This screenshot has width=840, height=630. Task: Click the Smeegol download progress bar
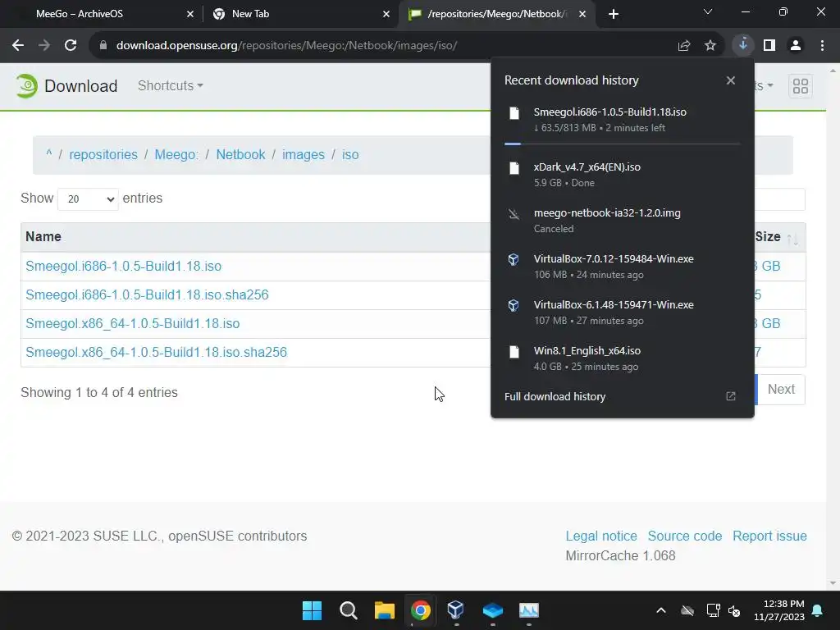click(x=622, y=144)
